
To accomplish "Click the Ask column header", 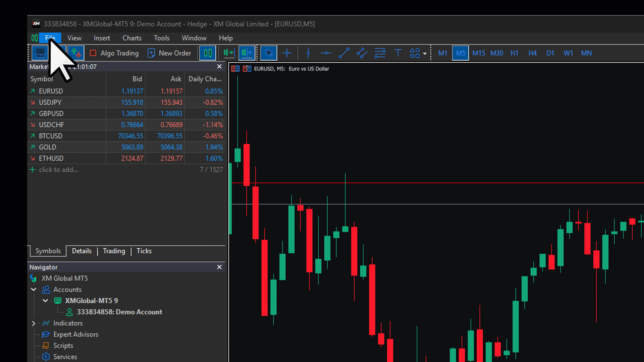I will point(165,79).
